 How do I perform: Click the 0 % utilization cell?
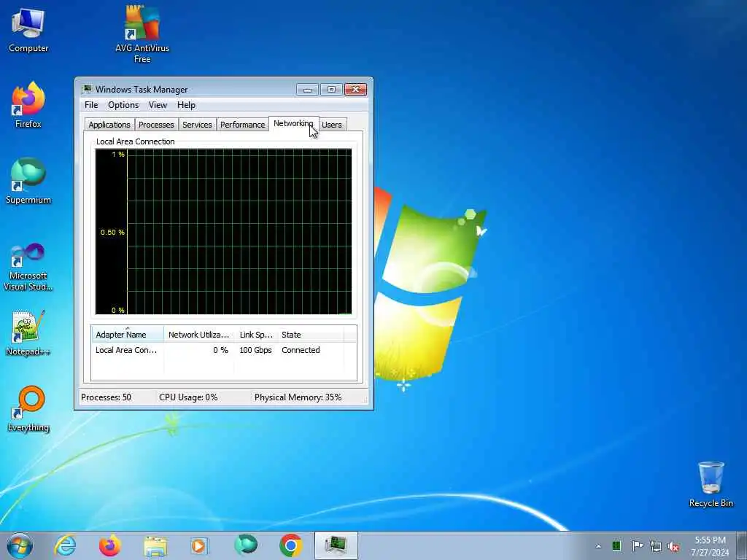[x=220, y=350]
